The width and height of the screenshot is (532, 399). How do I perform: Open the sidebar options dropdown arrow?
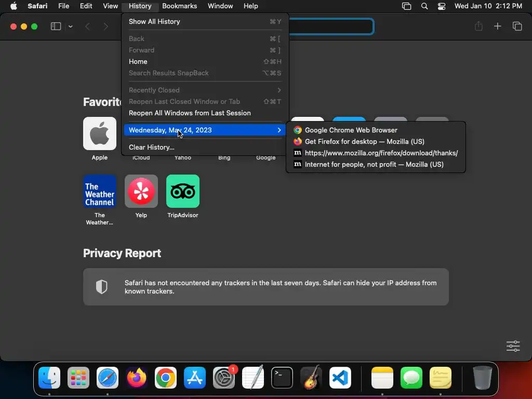[x=71, y=26]
